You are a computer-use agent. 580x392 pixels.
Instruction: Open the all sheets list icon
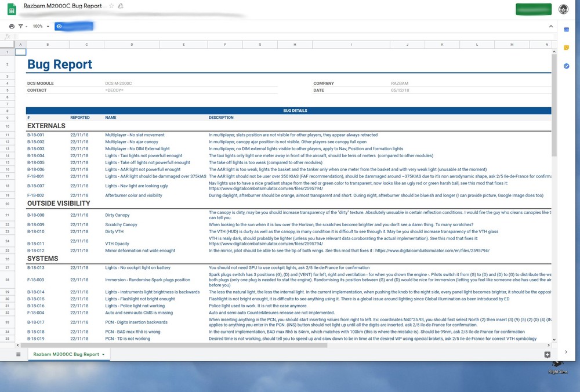point(18,354)
